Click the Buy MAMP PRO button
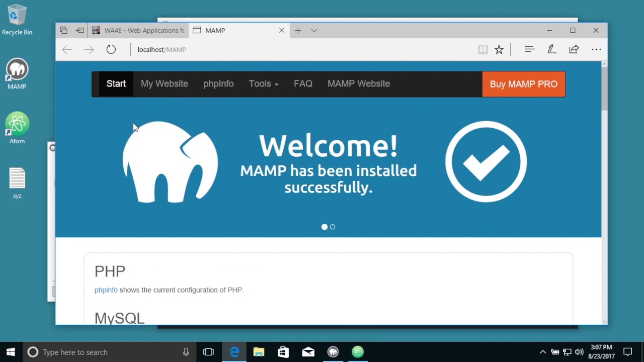The width and height of the screenshot is (644, 362). point(524,84)
